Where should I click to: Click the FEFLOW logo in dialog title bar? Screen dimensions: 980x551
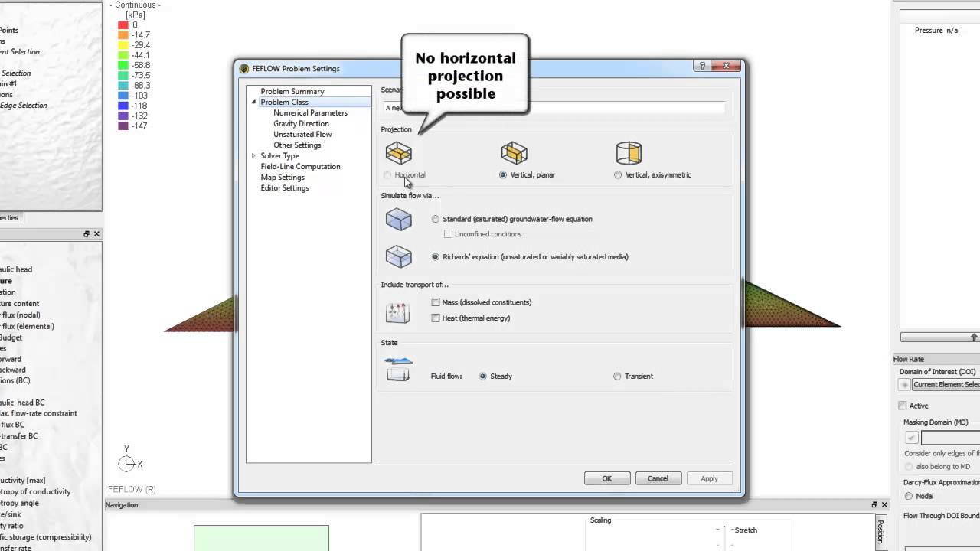(x=244, y=69)
